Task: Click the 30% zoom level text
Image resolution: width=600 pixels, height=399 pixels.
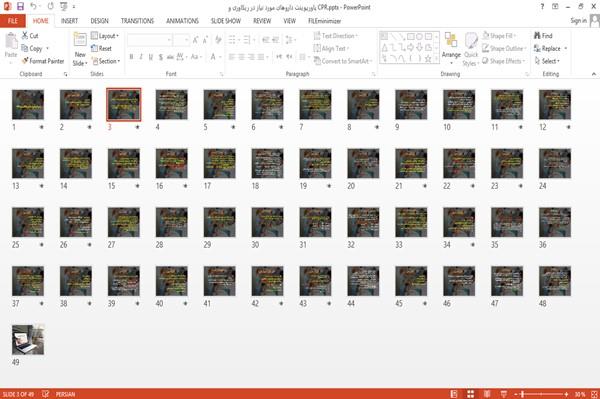Action: point(580,394)
